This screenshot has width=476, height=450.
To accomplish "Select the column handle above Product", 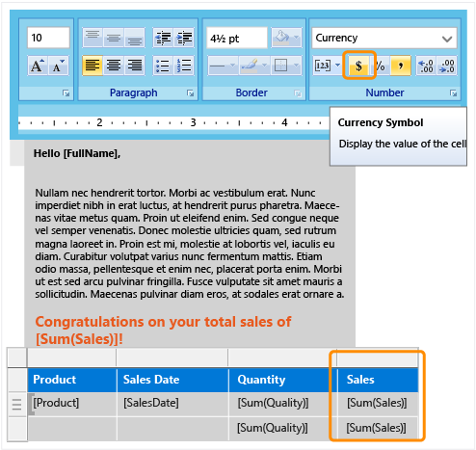I will (71, 357).
